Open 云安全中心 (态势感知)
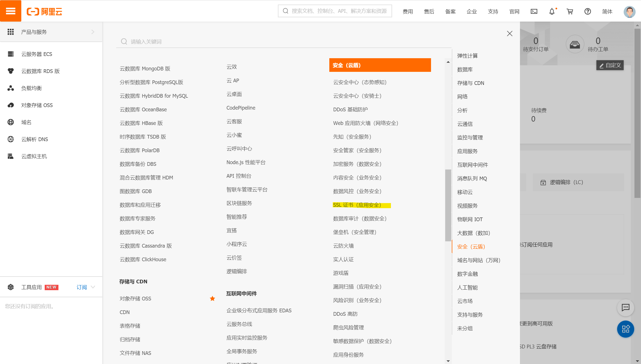 tap(360, 82)
